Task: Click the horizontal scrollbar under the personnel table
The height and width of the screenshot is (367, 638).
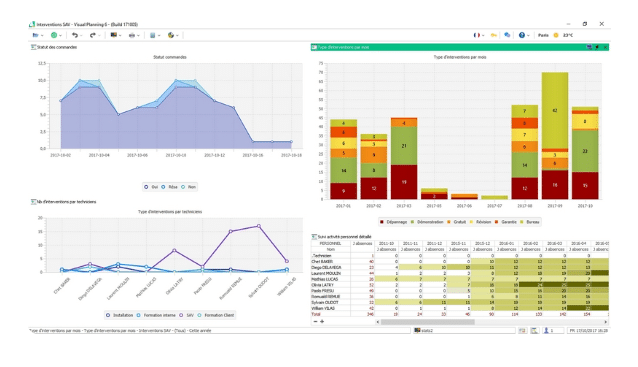Action: coord(492,322)
